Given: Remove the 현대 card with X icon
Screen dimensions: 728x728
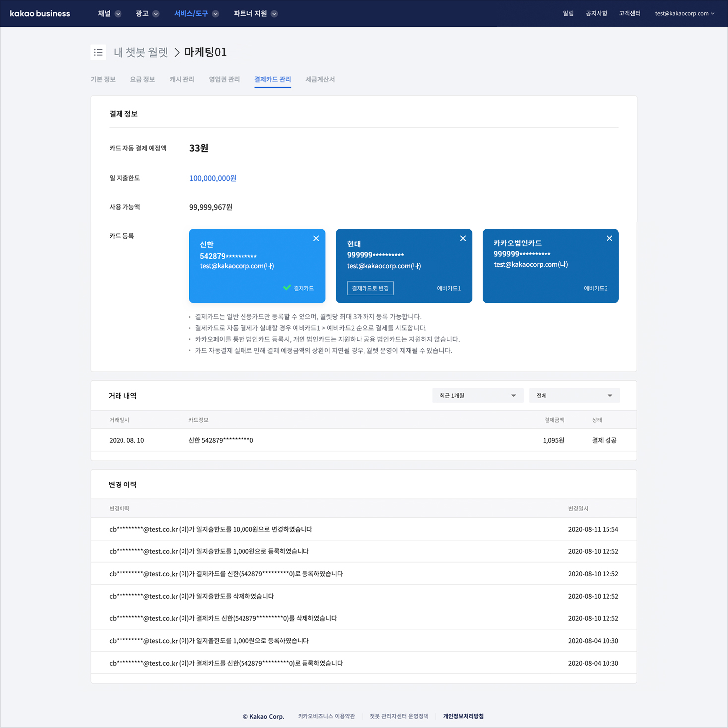Looking at the screenshot, I should pos(463,239).
